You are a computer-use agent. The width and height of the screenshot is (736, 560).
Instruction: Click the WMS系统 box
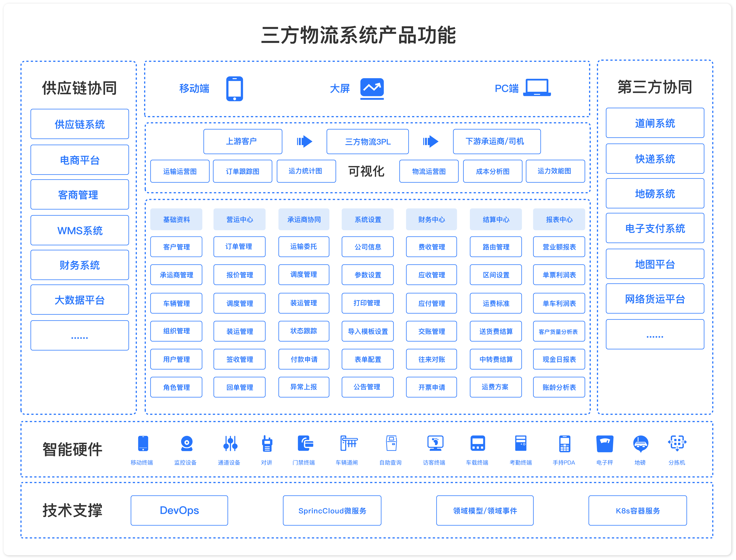point(80,230)
